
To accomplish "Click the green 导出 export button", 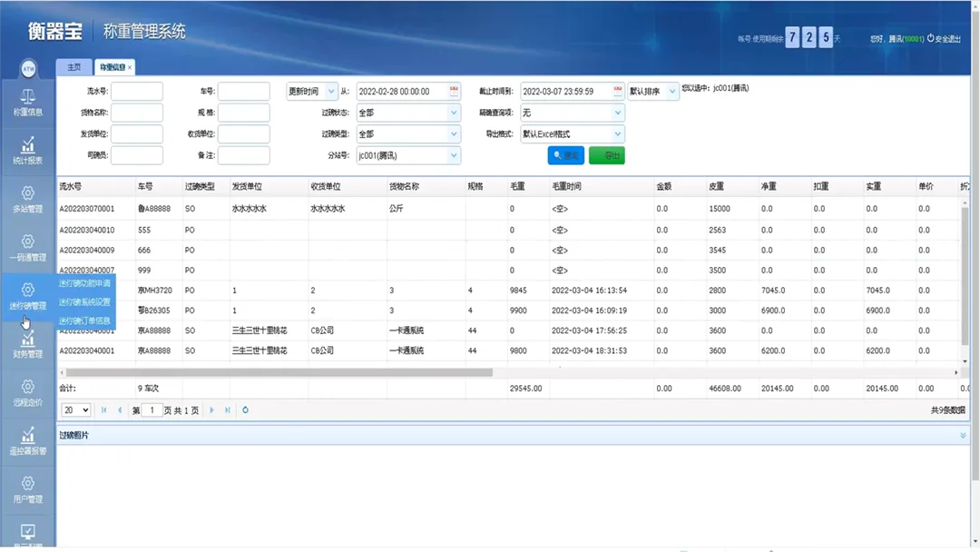I will [605, 155].
